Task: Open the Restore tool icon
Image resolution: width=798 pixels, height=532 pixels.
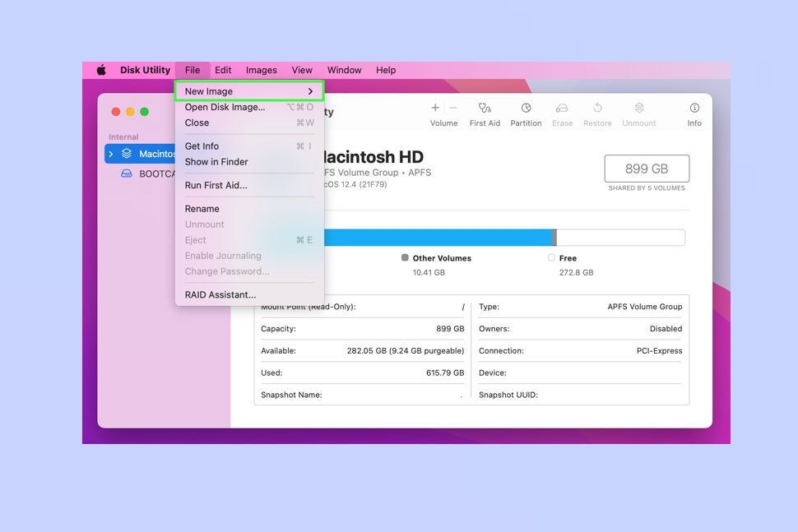Action: point(597,109)
